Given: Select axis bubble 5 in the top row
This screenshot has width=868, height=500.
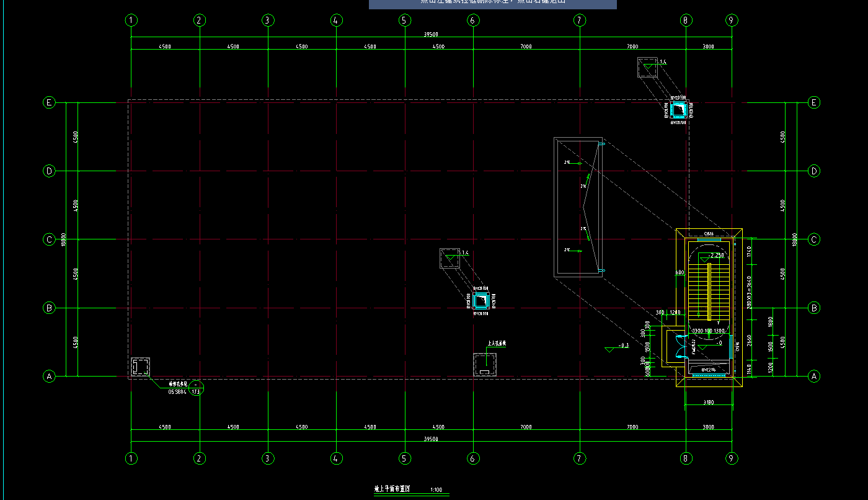Looking at the screenshot, I should click(404, 20).
